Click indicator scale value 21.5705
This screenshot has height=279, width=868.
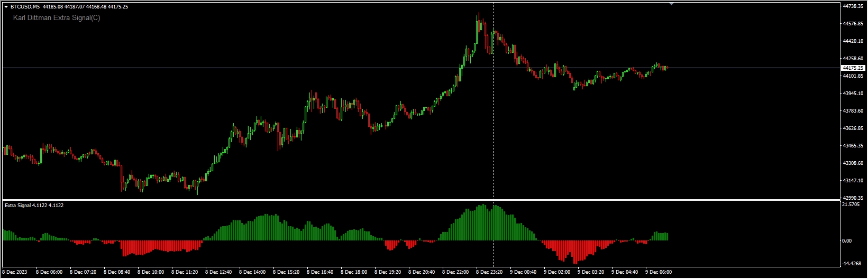pos(850,204)
